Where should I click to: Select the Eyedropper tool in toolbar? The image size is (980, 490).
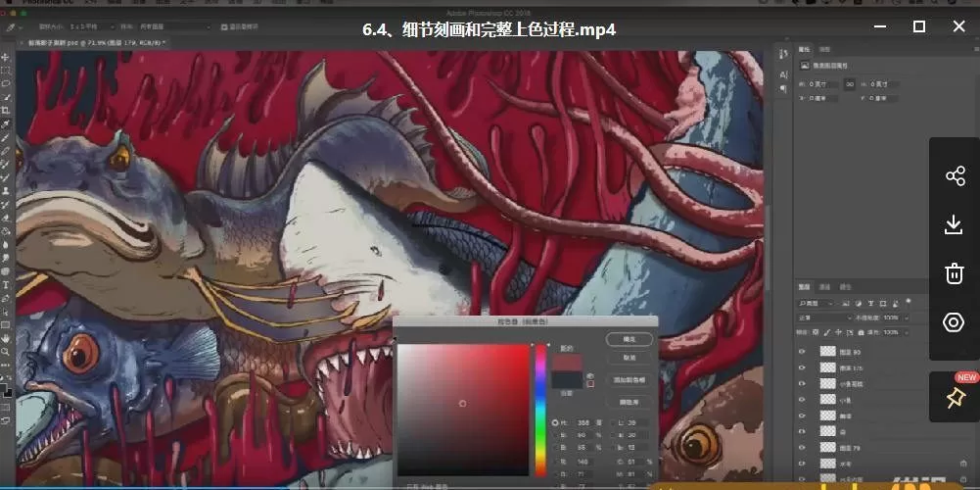point(6,123)
